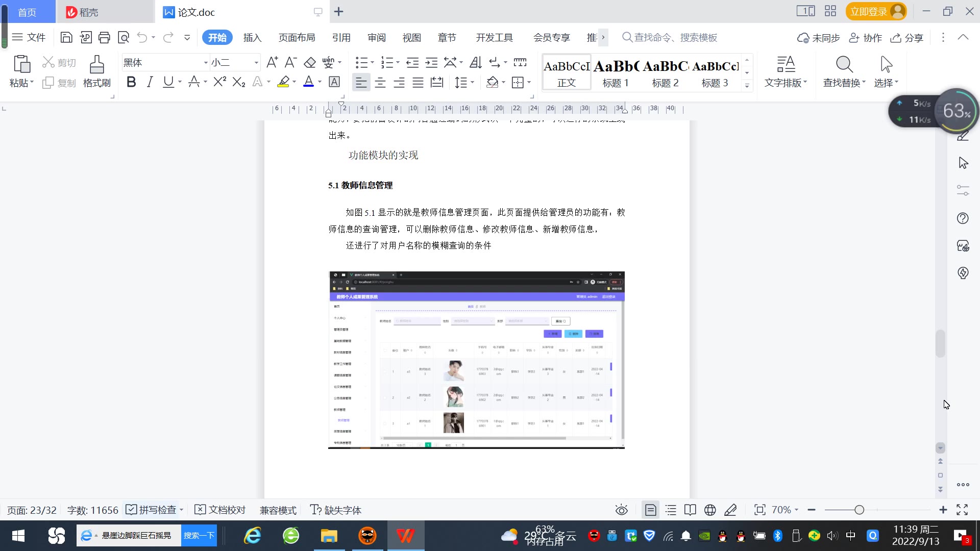Click the superscript X² icon
Viewport: 980px width, 551px height.
[219, 82]
